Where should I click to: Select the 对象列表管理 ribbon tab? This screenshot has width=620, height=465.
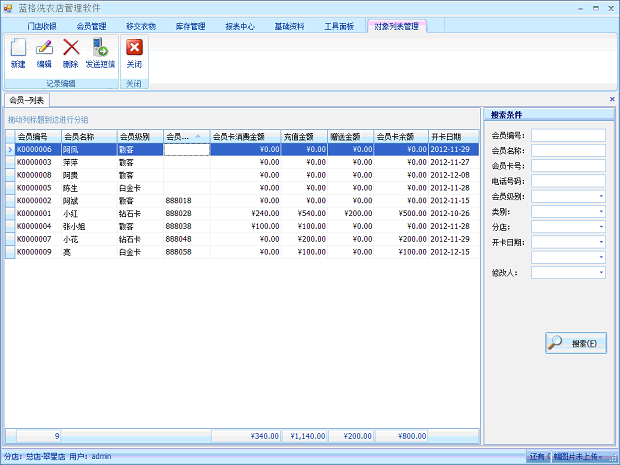[x=397, y=26]
